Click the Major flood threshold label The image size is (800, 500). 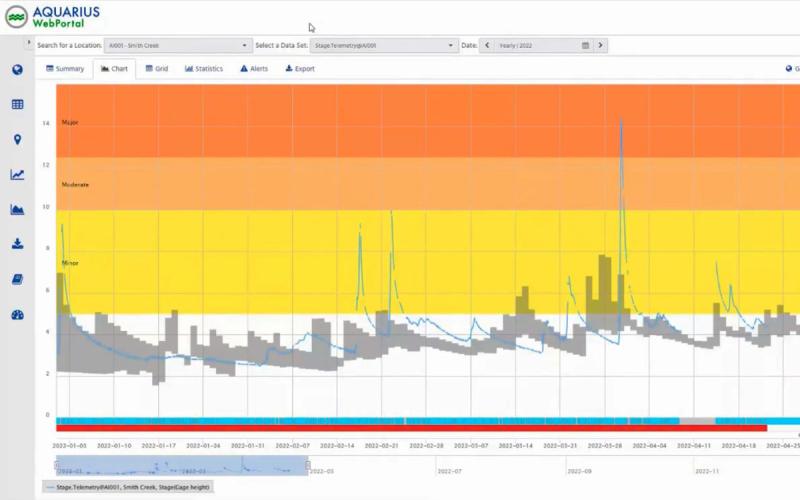coord(70,122)
